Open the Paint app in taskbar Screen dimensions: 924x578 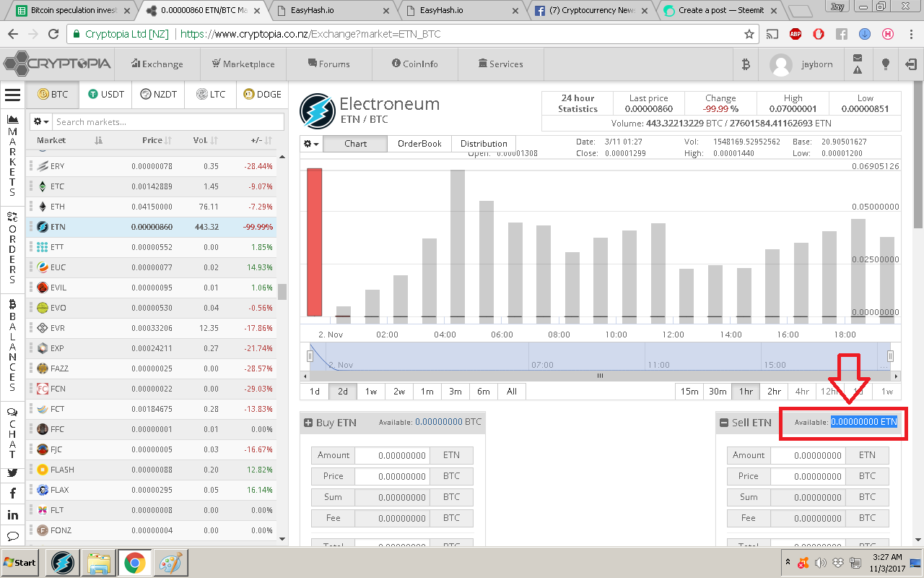(170, 562)
